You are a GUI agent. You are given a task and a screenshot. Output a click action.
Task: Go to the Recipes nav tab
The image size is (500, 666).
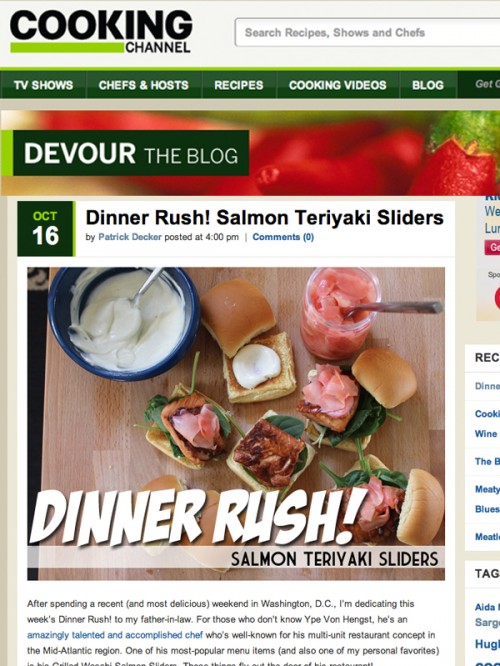coord(239,85)
